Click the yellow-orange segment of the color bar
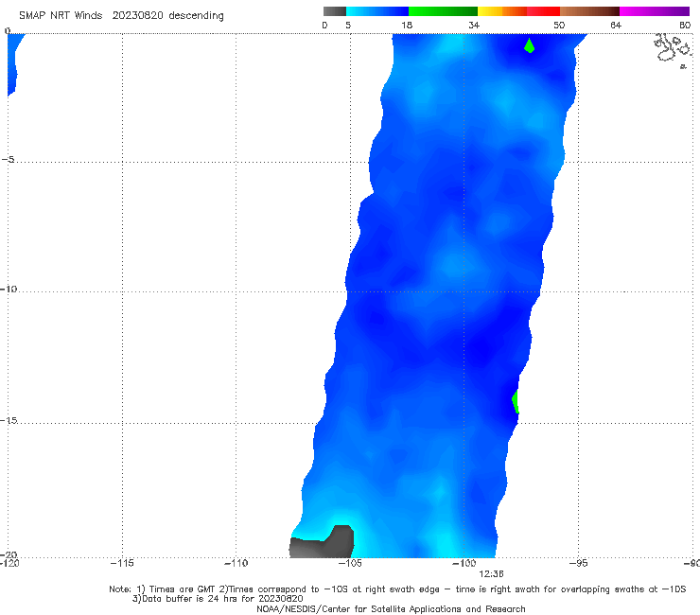 502,11
